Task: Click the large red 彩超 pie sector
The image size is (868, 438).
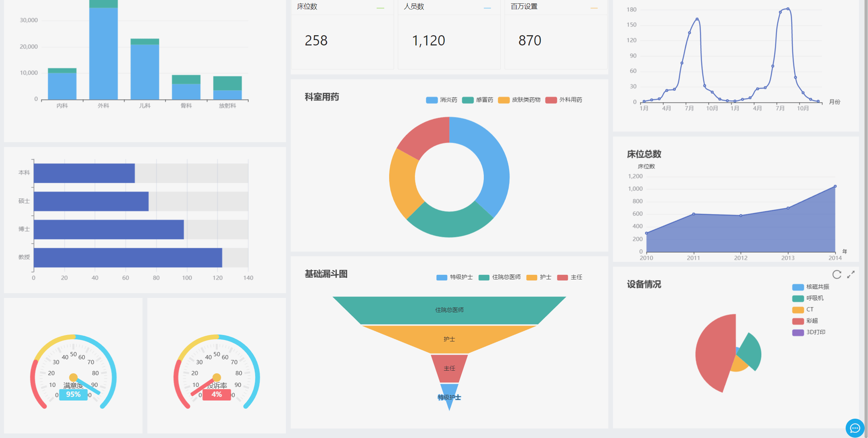Action: pyautogui.click(x=715, y=352)
